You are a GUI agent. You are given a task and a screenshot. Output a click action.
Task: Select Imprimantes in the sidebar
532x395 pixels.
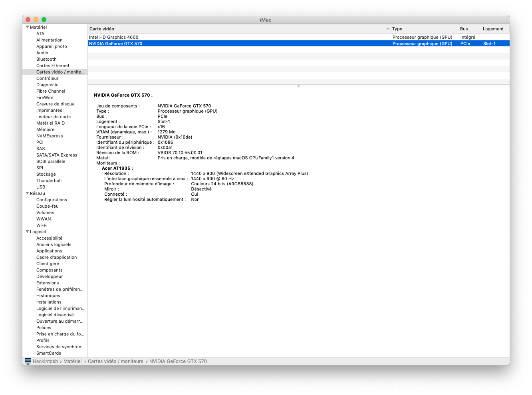(x=49, y=110)
